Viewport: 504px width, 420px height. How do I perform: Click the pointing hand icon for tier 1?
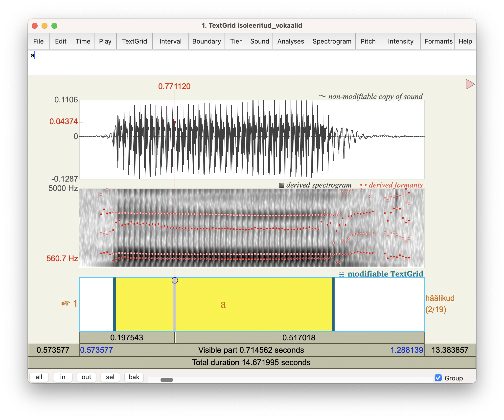[x=66, y=303]
